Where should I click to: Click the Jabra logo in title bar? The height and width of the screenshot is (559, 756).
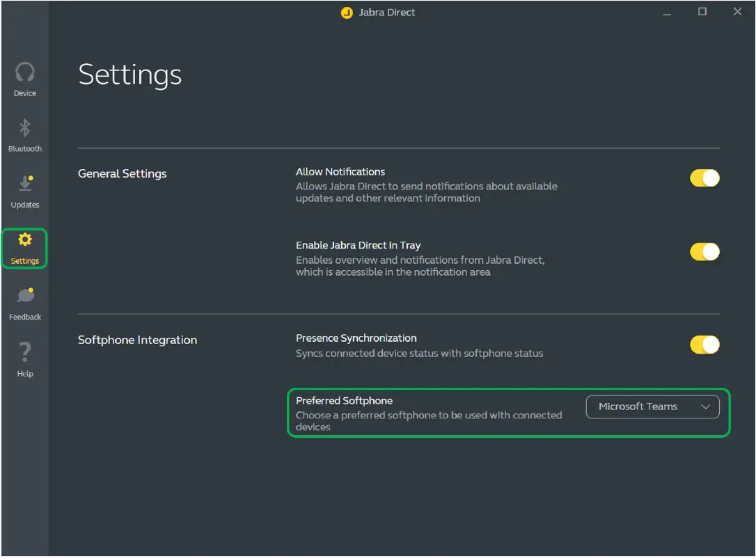coord(347,13)
